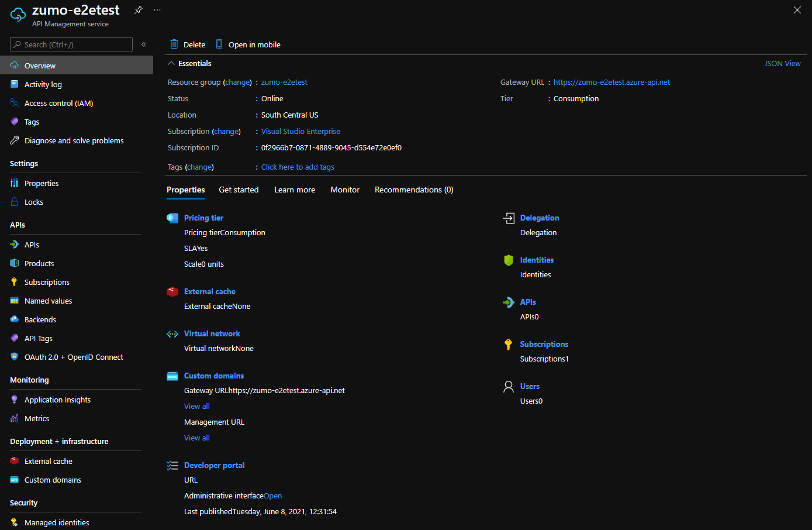
Task: Click the Delete trash icon
Action: point(174,44)
